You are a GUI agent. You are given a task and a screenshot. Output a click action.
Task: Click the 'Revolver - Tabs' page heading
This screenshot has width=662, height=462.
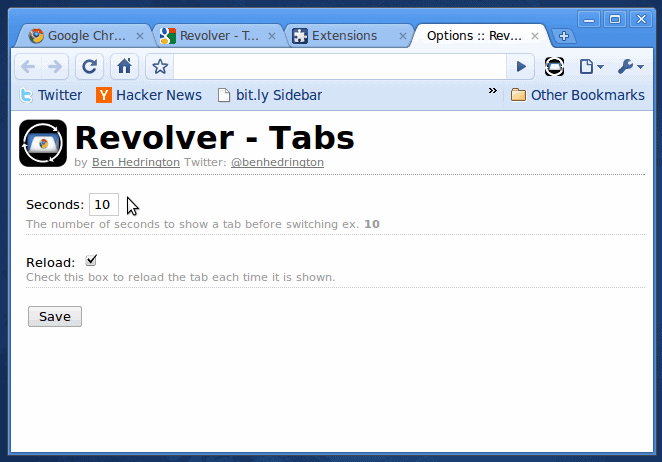[x=214, y=138]
